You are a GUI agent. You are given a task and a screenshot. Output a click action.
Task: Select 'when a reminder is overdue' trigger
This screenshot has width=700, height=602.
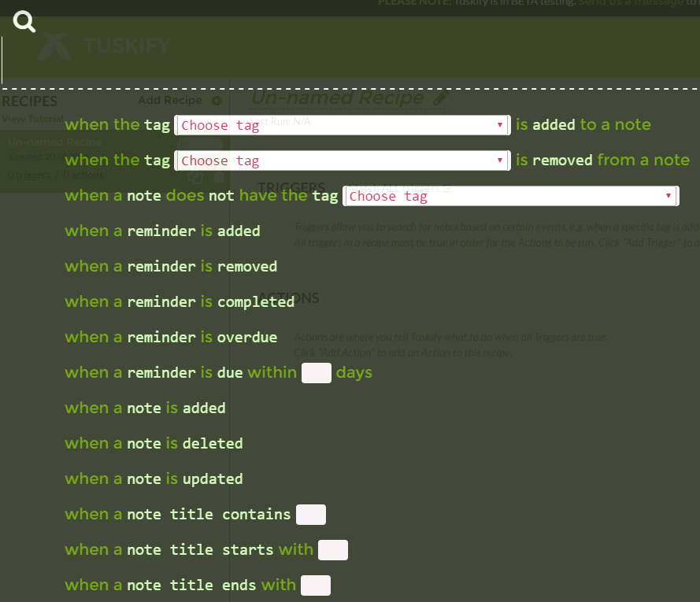(x=171, y=337)
